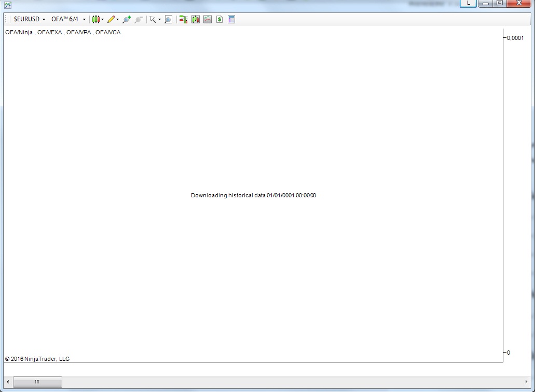
Task: Toggle the Chart Trader panel
Action: point(183,19)
